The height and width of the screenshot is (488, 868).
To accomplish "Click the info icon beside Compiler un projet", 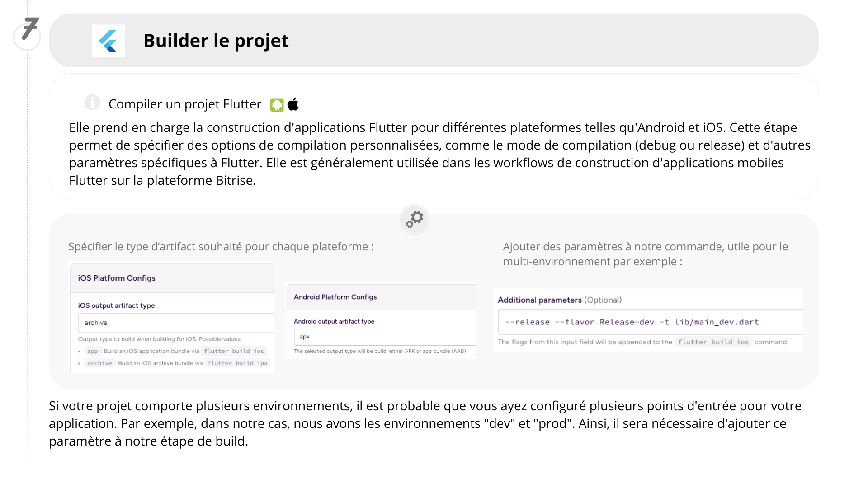I will coord(92,103).
